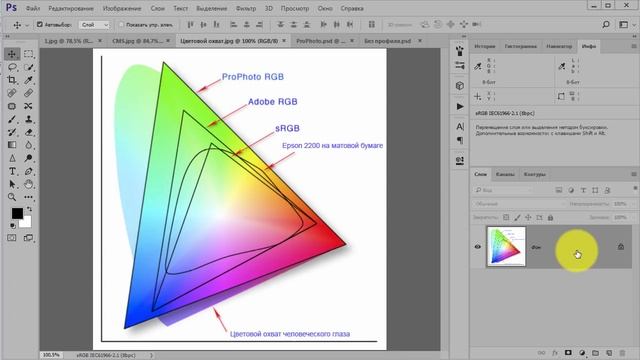The image size is (640, 360).
Task: Open the Info panel flyout menu
Action: click(633, 46)
